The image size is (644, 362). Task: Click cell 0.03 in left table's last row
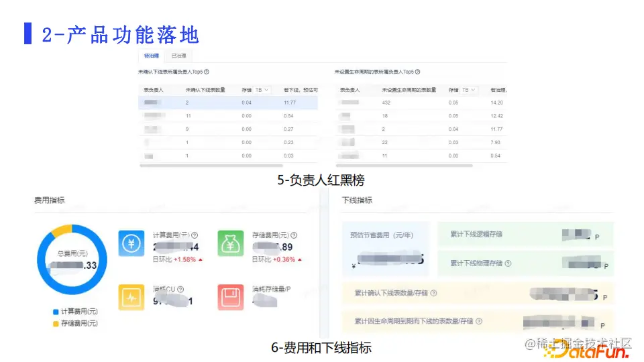tap(288, 156)
